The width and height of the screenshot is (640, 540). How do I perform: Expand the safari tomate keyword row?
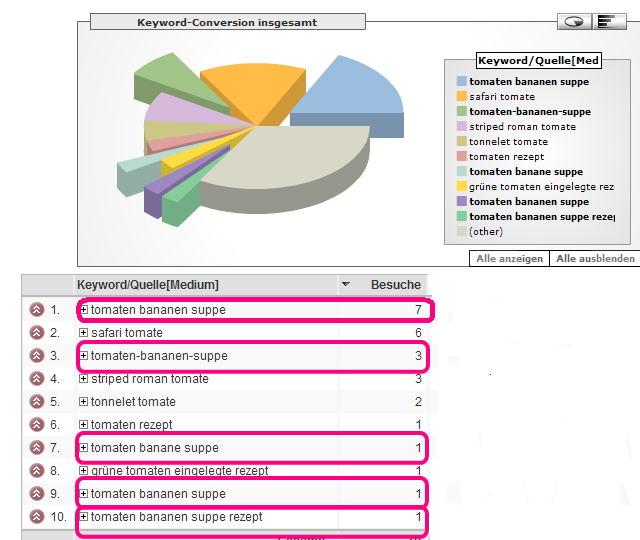click(x=84, y=333)
